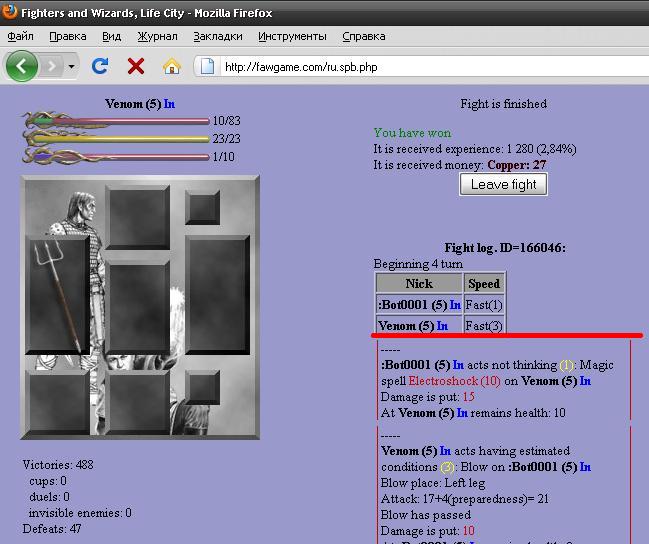The width and height of the screenshot is (649, 544).
Task: Open the Файл menu
Action: (x=21, y=36)
